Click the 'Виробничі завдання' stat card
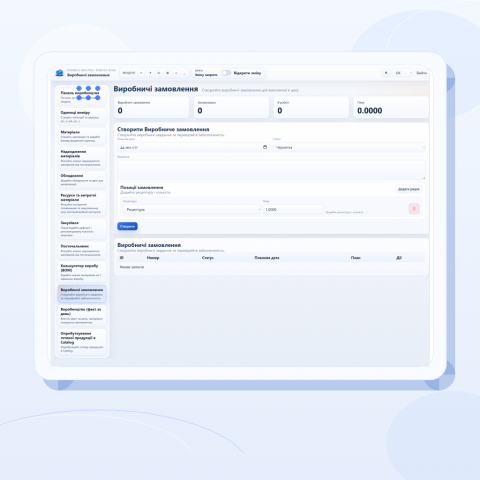This screenshot has width=480, height=480. click(152, 107)
